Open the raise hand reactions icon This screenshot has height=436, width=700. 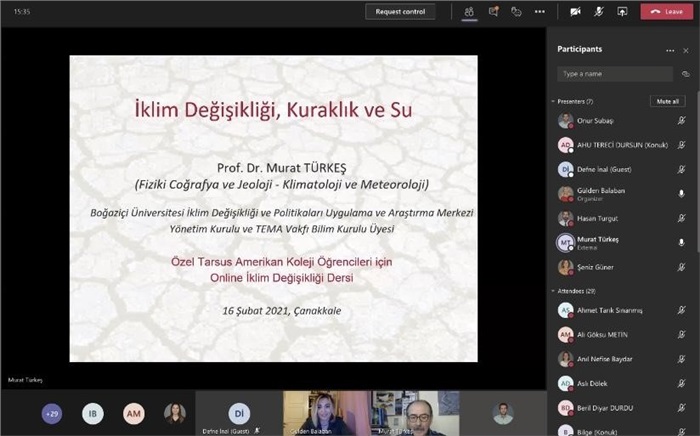tap(516, 12)
